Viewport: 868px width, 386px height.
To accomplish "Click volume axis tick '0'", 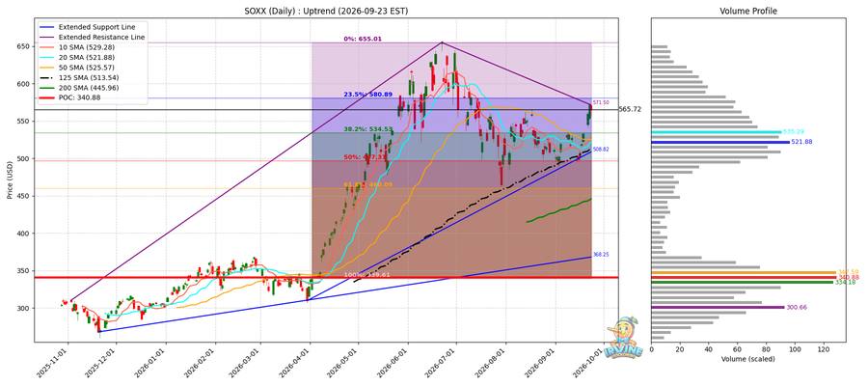I will pos(652,349).
